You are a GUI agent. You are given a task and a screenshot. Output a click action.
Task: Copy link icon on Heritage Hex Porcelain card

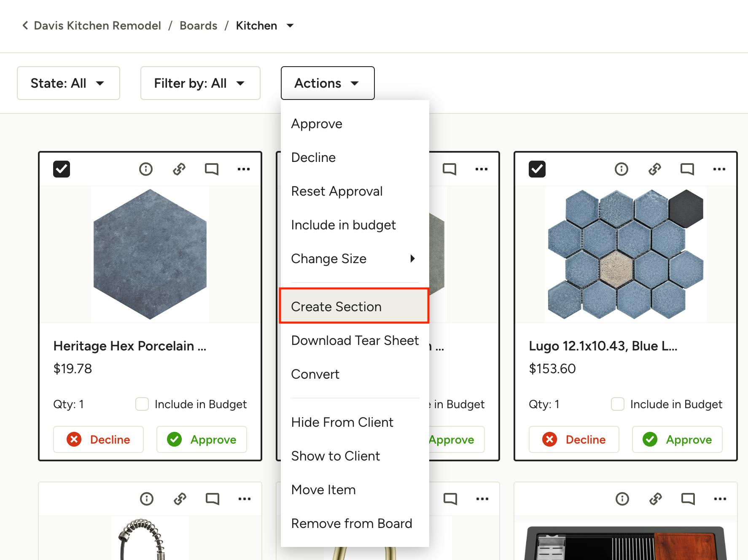(179, 169)
